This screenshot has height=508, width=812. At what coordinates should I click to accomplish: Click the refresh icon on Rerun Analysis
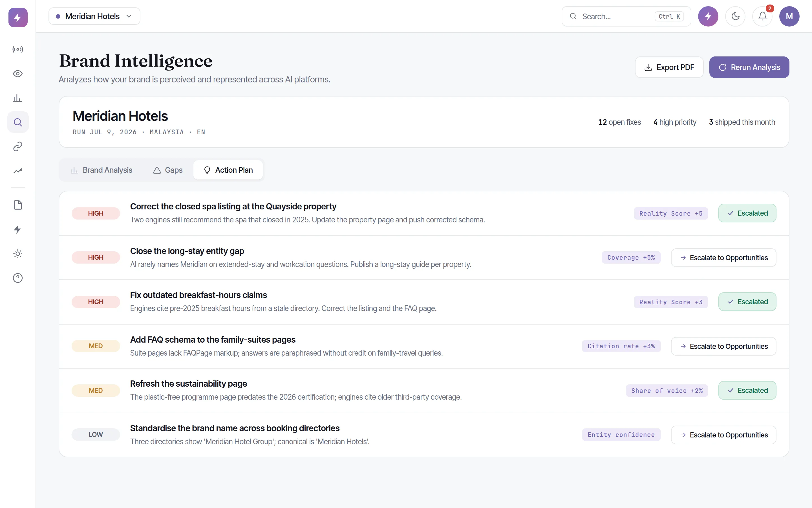tap(722, 67)
